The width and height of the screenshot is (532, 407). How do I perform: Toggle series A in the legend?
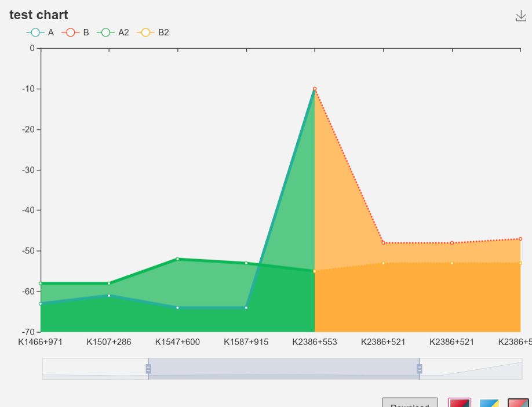tap(40, 32)
